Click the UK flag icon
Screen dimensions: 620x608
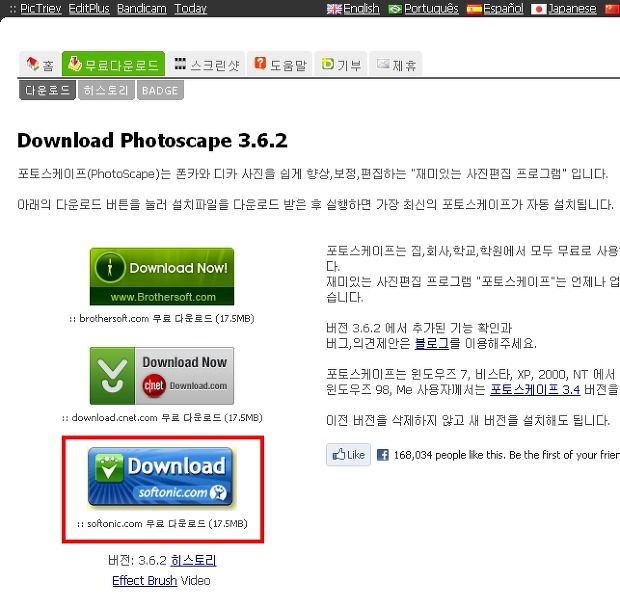[x=334, y=9]
